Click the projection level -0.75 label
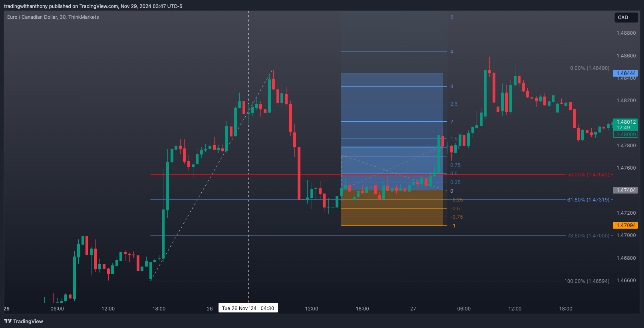Viewport: 644px width, 328px height. point(457,217)
